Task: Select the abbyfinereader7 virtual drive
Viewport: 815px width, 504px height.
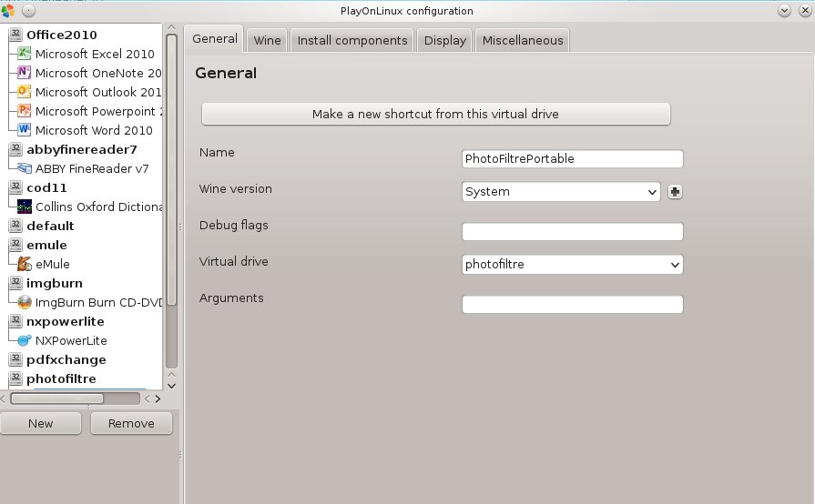Action: (x=82, y=149)
